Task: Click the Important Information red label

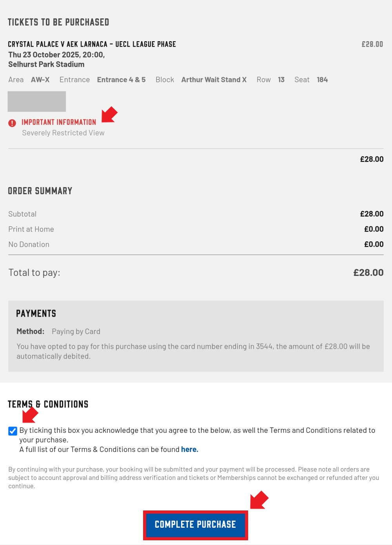Action: point(59,122)
